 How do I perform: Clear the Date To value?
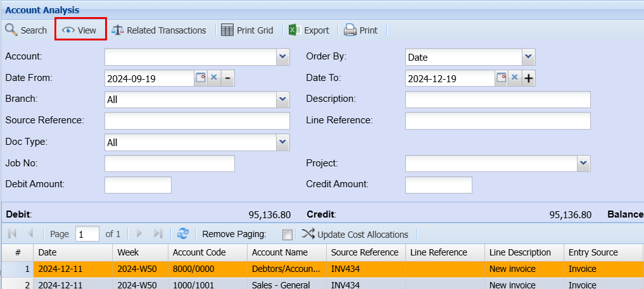click(515, 78)
